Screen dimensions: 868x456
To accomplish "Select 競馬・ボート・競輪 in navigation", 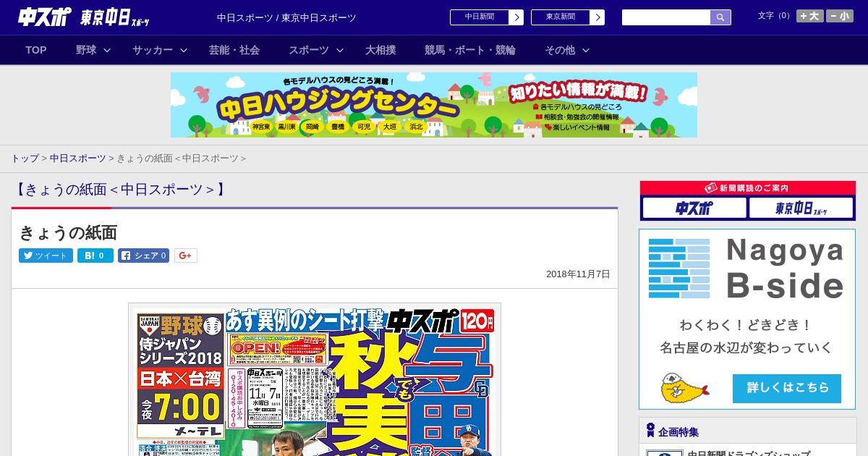I will click(470, 50).
